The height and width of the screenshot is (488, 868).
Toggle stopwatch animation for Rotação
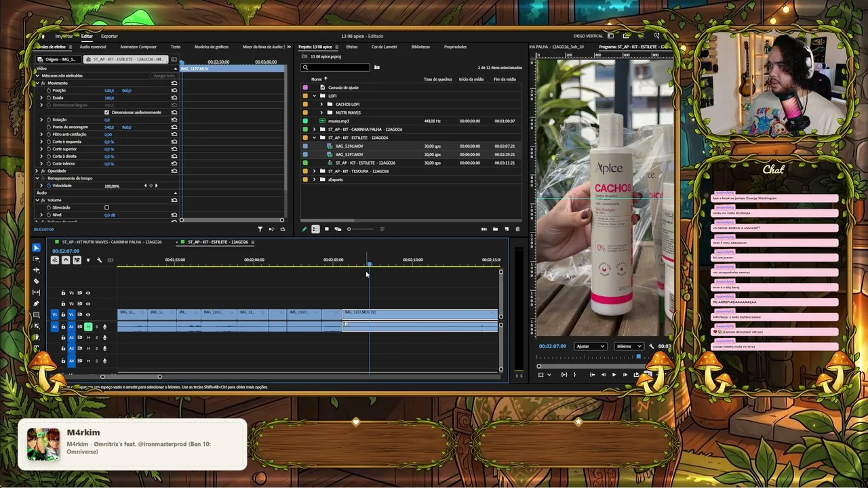point(47,119)
